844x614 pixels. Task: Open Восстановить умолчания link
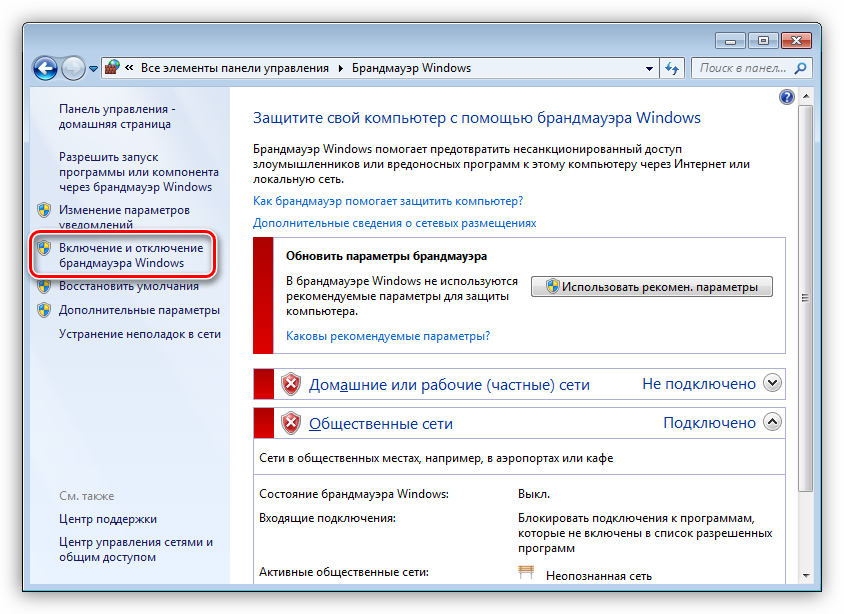tap(128, 285)
